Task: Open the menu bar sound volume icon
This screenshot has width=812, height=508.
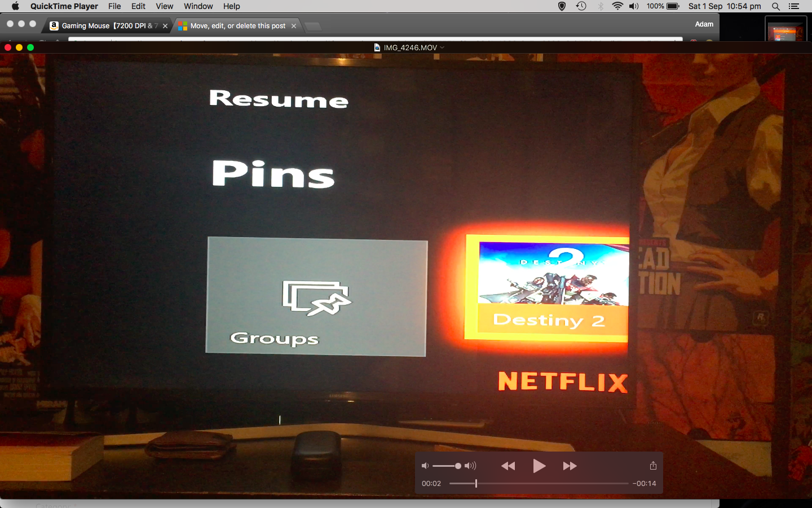Action: [x=634, y=6]
